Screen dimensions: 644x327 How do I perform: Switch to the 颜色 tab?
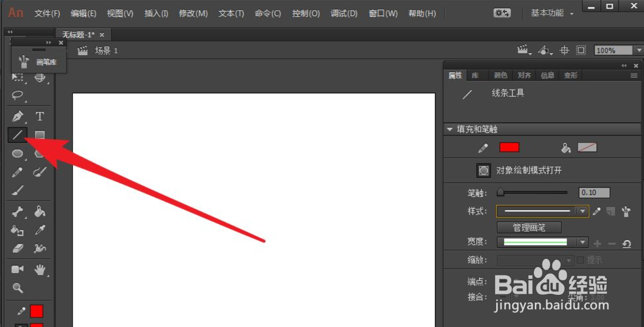[x=501, y=75]
